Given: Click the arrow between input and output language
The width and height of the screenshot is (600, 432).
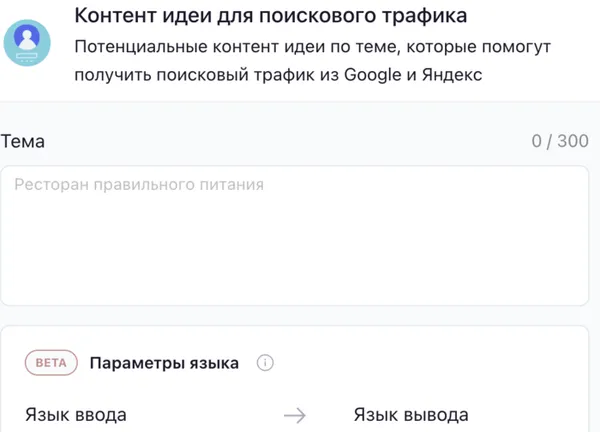Looking at the screenshot, I should 294,415.
